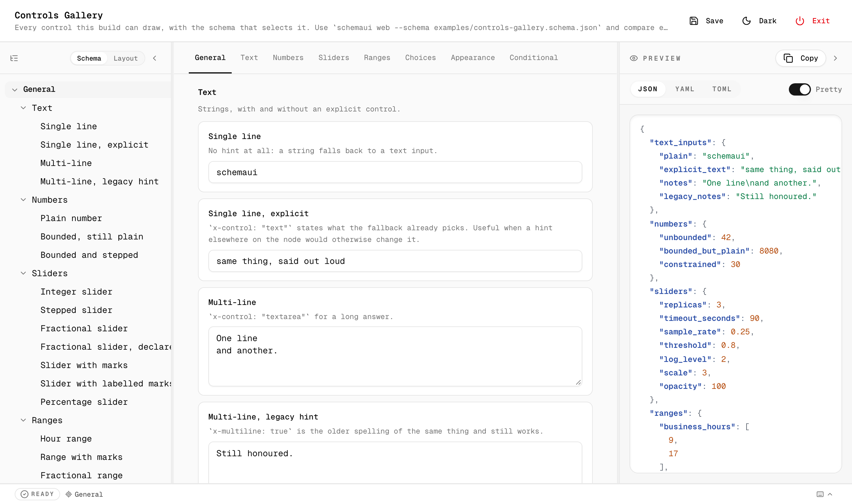Click the Exit button label

click(x=821, y=21)
